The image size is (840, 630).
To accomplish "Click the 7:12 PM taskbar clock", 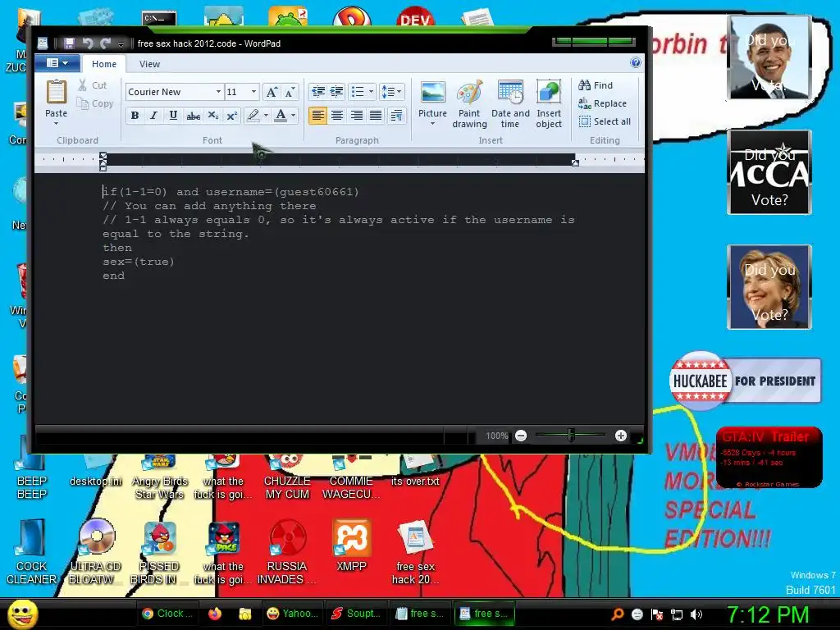I will click(767, 614).
